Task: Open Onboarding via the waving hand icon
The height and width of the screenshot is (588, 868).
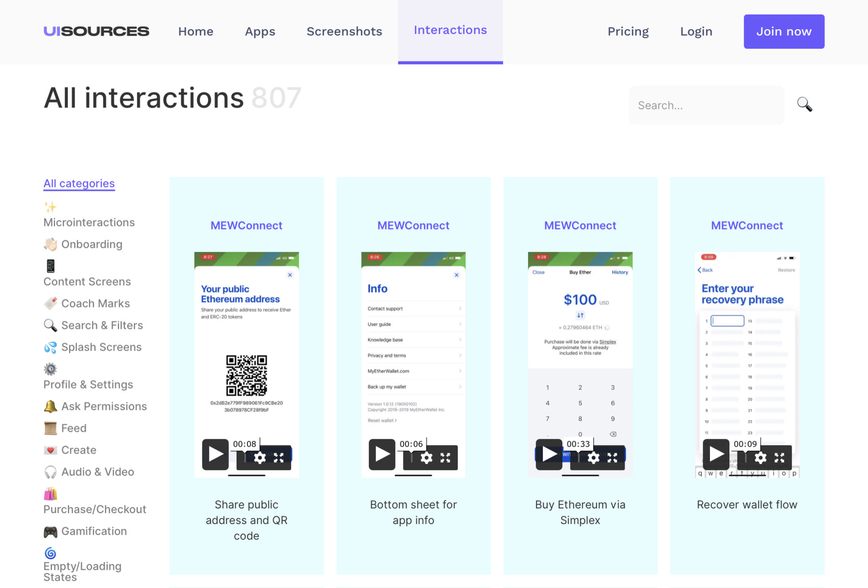Action: tap(50, 244)
